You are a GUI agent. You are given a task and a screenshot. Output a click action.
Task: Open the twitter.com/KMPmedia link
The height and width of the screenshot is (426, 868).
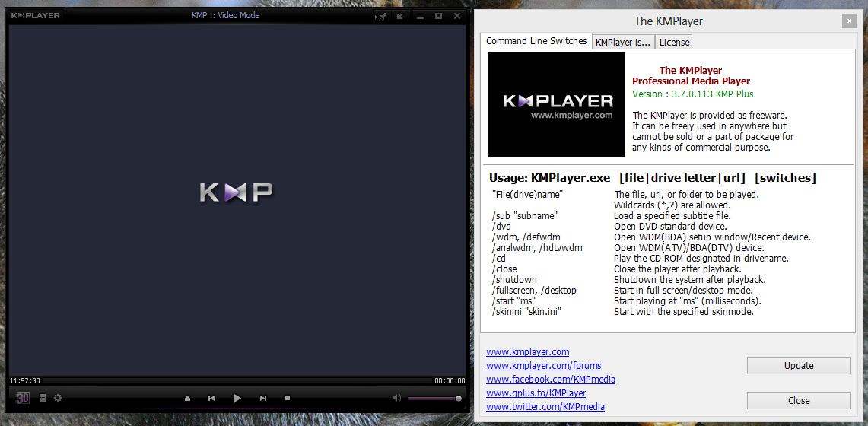[545, 407]
